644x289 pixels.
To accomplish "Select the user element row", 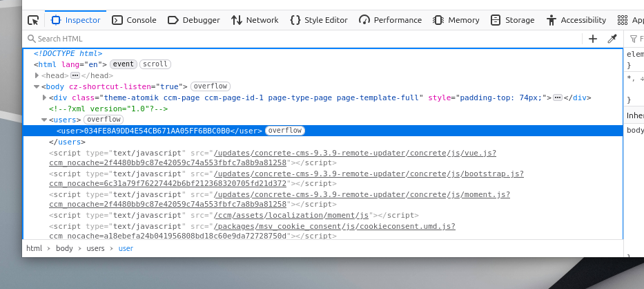I will click(322, 131).
